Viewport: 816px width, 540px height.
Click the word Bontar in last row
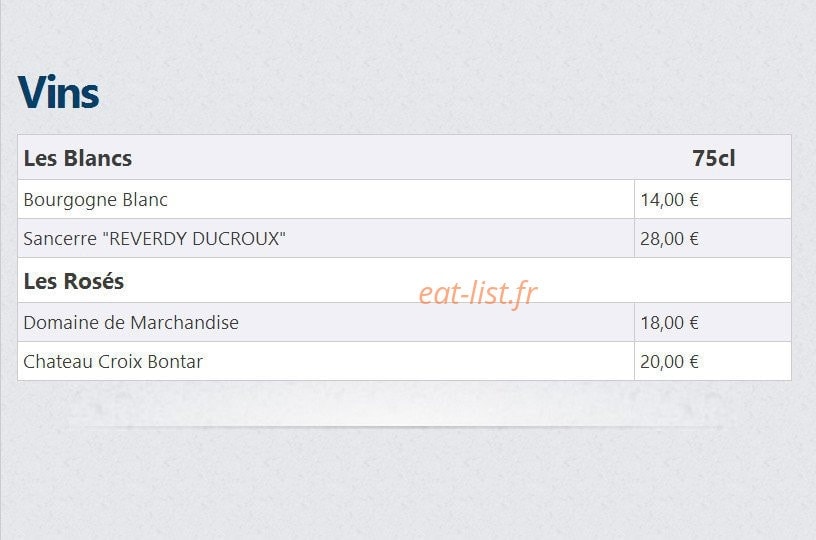pos(175,362)
